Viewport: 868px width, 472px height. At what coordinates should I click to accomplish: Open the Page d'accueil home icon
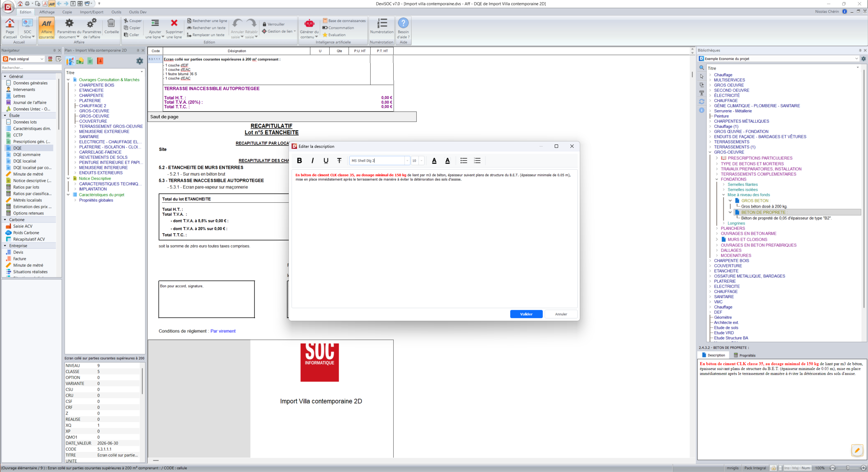pos(10,28)
